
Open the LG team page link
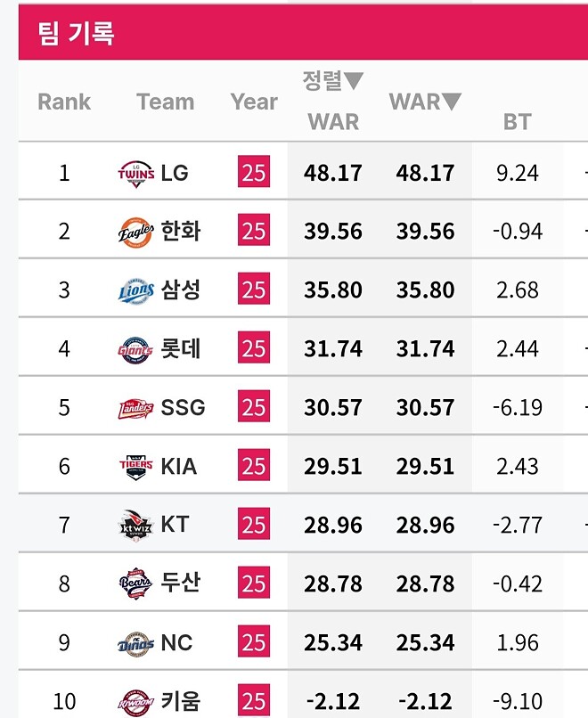175,172
